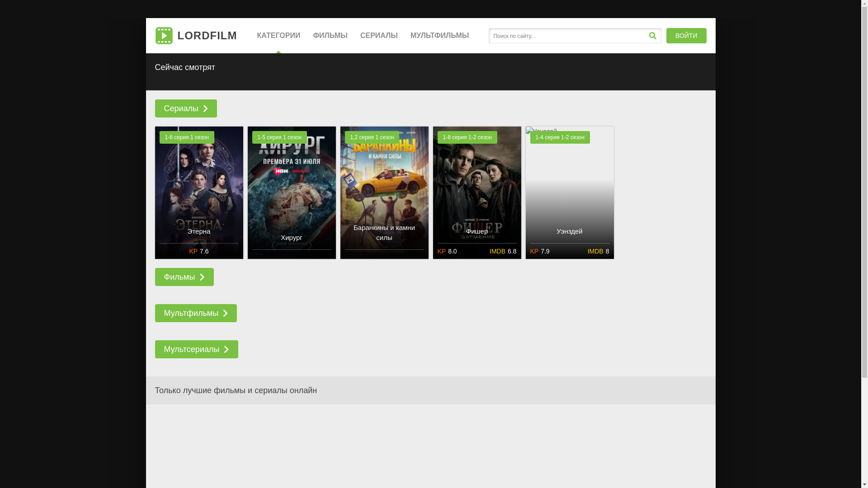
Task: Open the Фильмы nav menu item
Action: (330, 36)
